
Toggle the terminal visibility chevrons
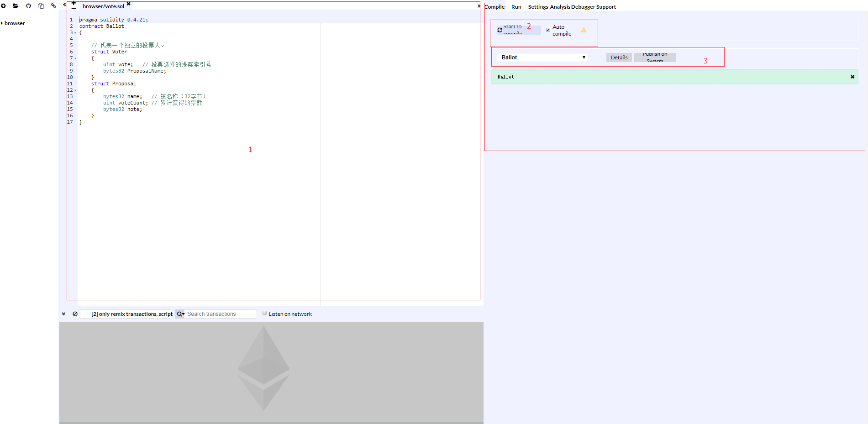(x=63, y=314)
